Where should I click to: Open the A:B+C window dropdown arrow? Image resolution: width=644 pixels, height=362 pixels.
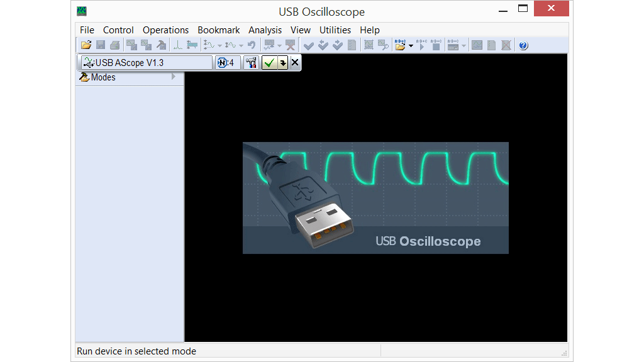click(464, 45)
